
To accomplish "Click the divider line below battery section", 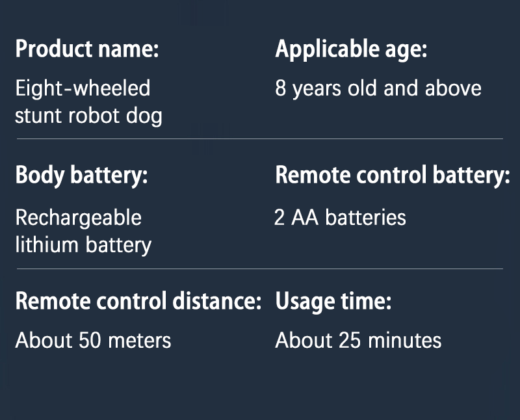I will pyautogui.click(x=260, y=269).
